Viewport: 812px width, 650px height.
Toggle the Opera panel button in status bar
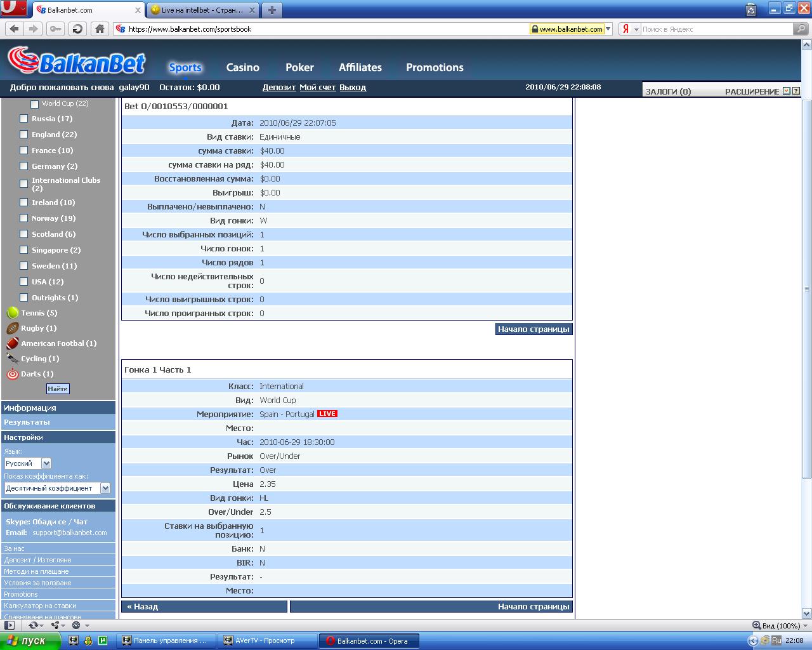tap(9, 625)
